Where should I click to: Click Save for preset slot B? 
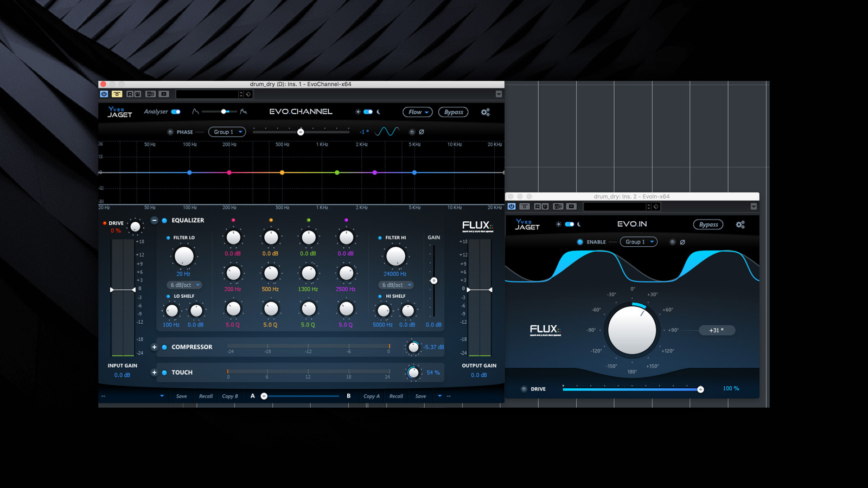[420, 396]
